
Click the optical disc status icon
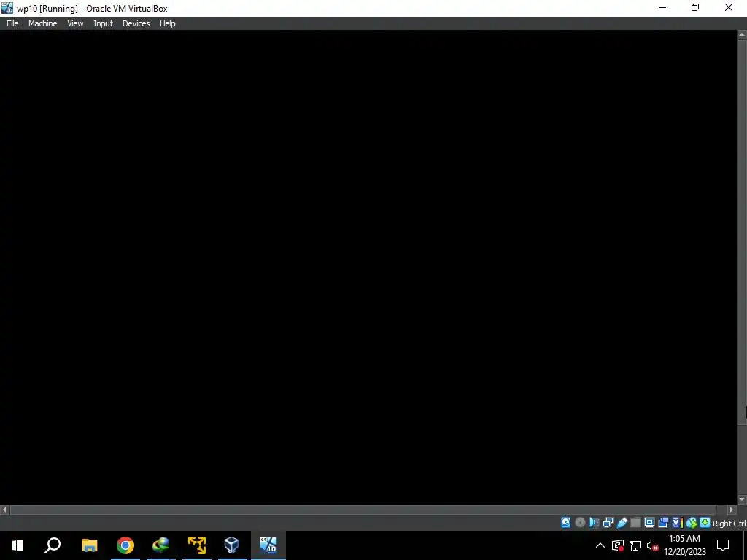tap(580, 523)
